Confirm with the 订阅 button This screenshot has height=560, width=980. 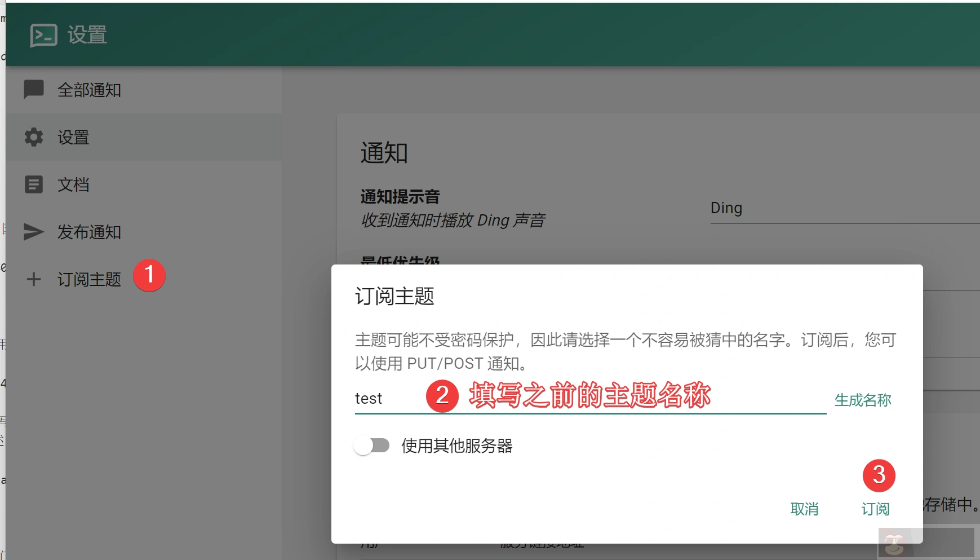pos(875,509)
